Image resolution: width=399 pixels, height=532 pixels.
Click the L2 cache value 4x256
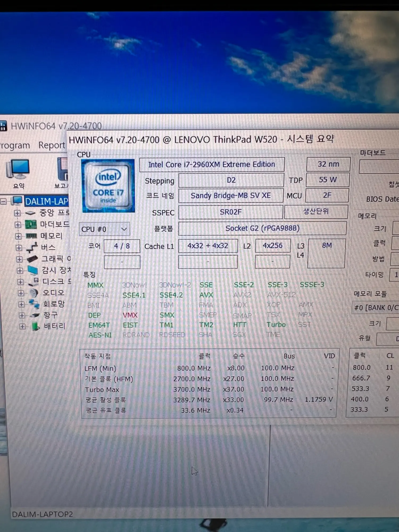coord(273,246)
